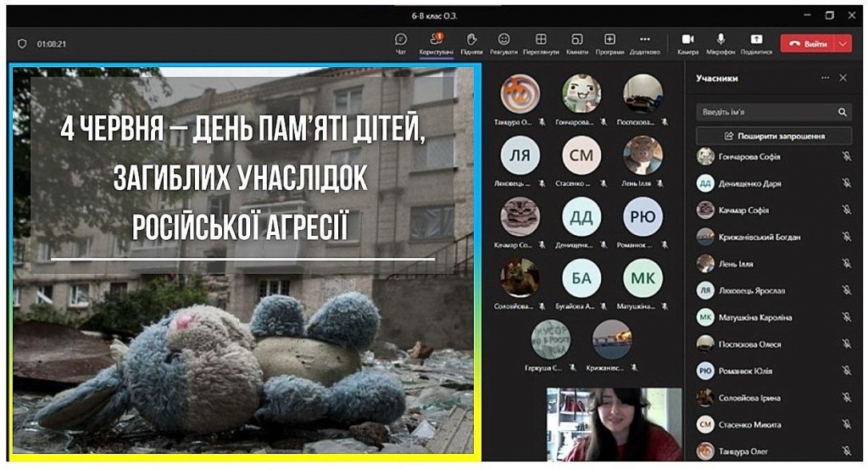Click the Підняти (Raise hand) icon
The width and height of the screenshot is (868, 470).
(472, 40)
